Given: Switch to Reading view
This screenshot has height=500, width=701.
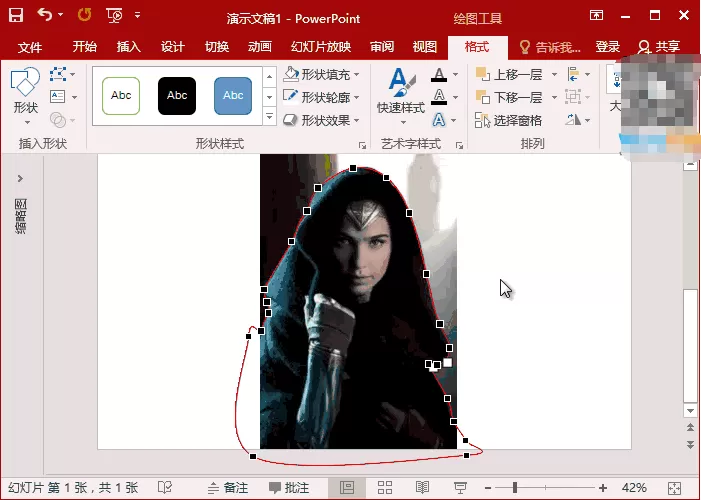Looking at the screenshot, I should click(422, 487).
